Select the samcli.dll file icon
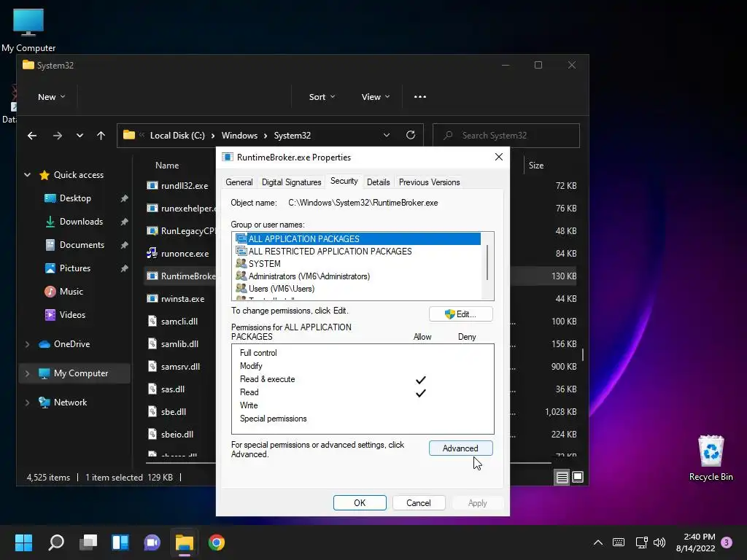 click(x=152, y=321)
